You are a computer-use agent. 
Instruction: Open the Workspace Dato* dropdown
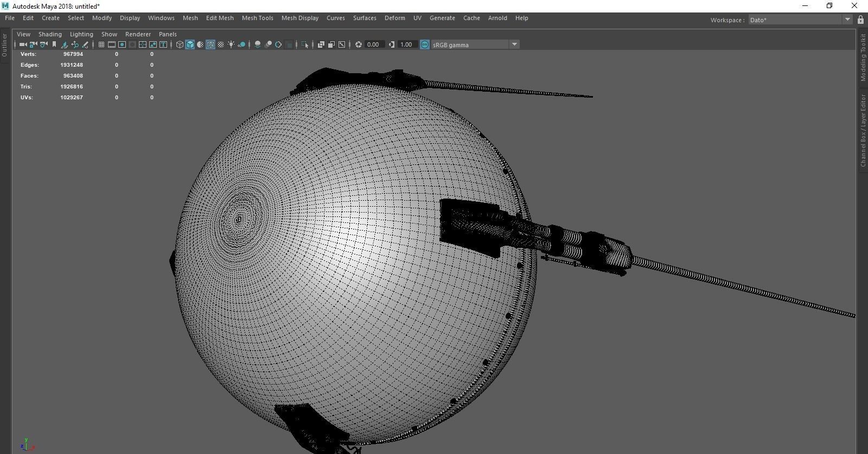(800, 20)
